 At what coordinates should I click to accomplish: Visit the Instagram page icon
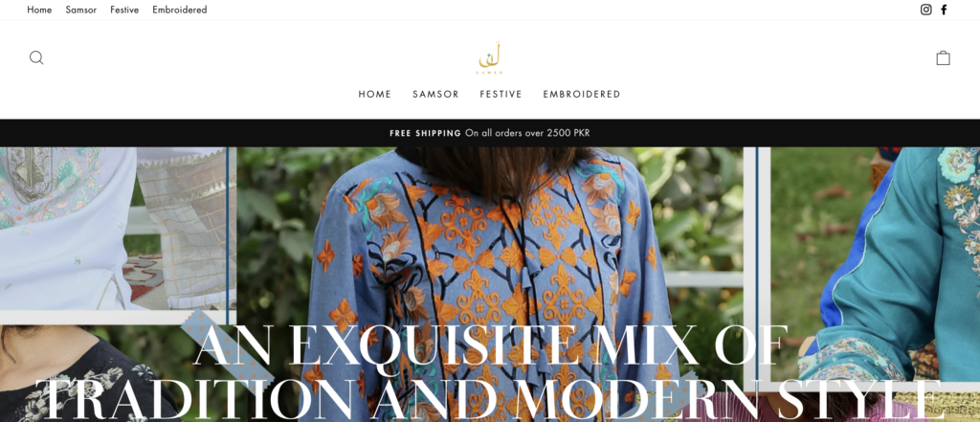click(925, 10)
